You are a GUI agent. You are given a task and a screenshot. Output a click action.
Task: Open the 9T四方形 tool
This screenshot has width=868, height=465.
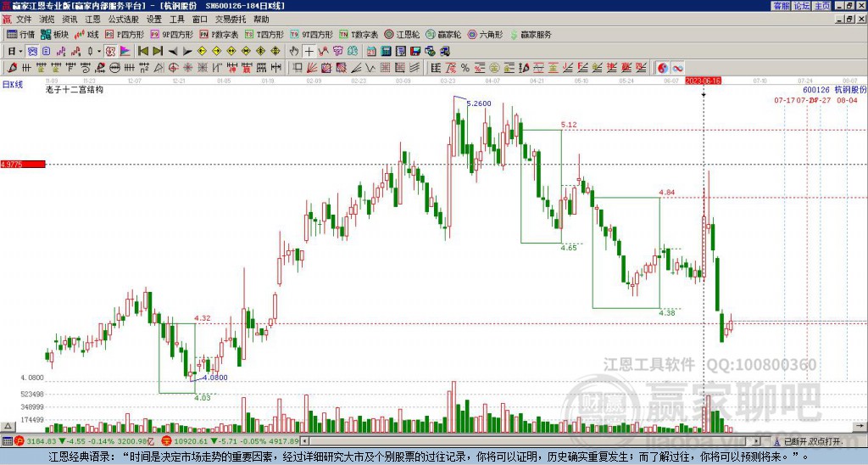[x=311, y=34]
